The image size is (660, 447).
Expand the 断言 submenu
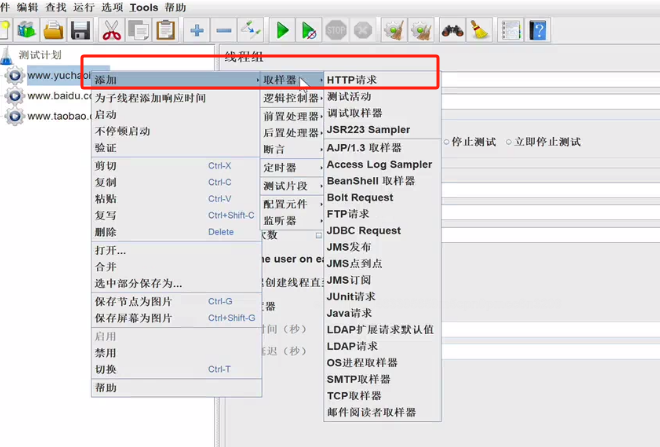[x=293, y=149]
